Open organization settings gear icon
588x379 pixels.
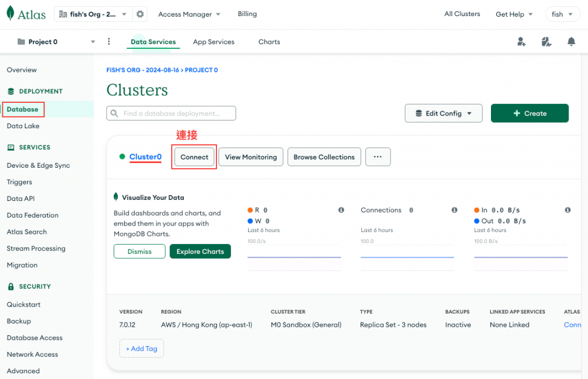click(140, 14)
